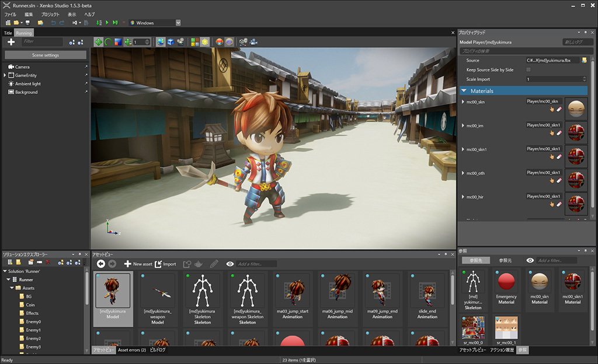Click the red X delete icon in solution explorer
The height and width of the screenshot is (364, 598).
pos(48,262)
